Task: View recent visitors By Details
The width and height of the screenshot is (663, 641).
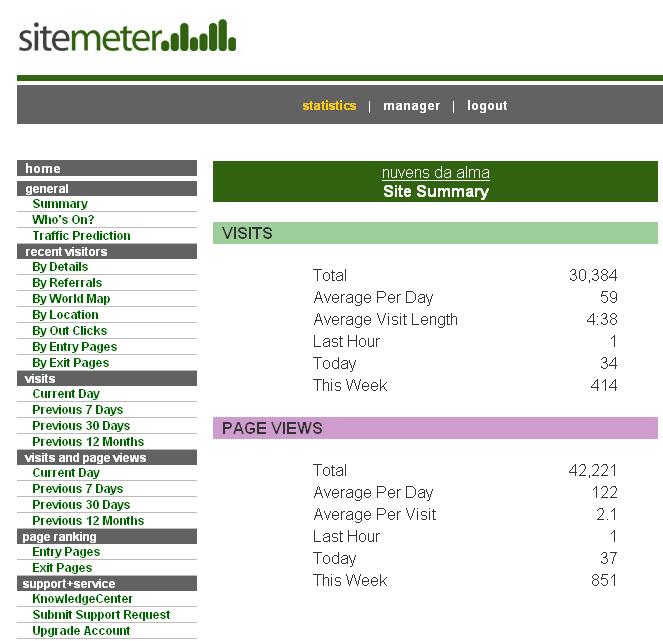Action: tap(60, 267)
